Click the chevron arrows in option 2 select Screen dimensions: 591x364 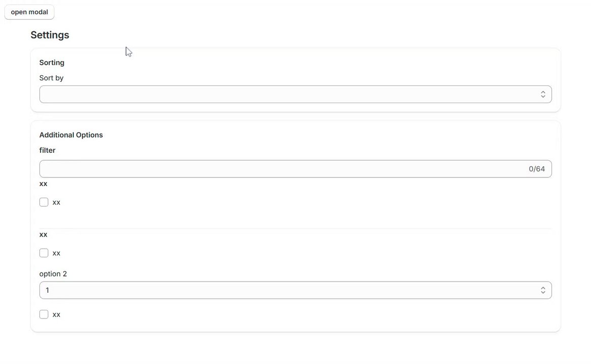point(542,290)
